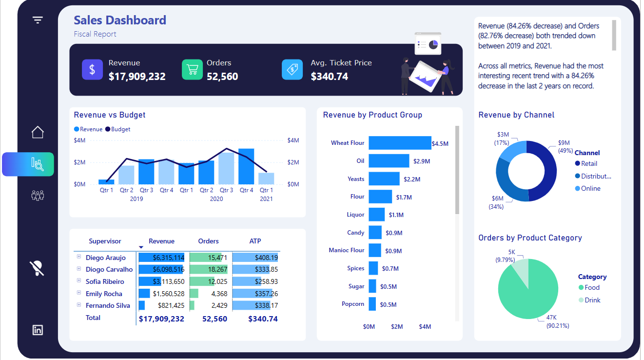
Task: Expand the Diogo Carvalho row
Action: point(78,269)
